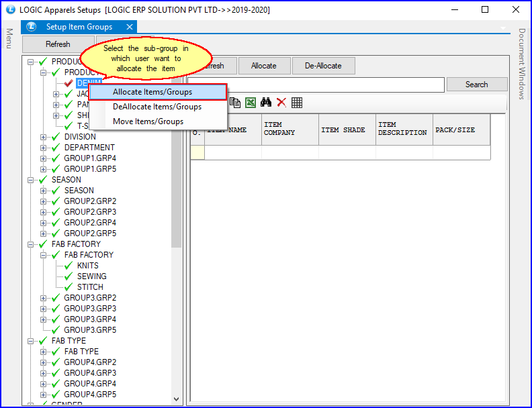This screenshot has height=408, width=532.
Task: Click the Logic logo on Setup Item Groups tab
Action: [x=31, y=27]
